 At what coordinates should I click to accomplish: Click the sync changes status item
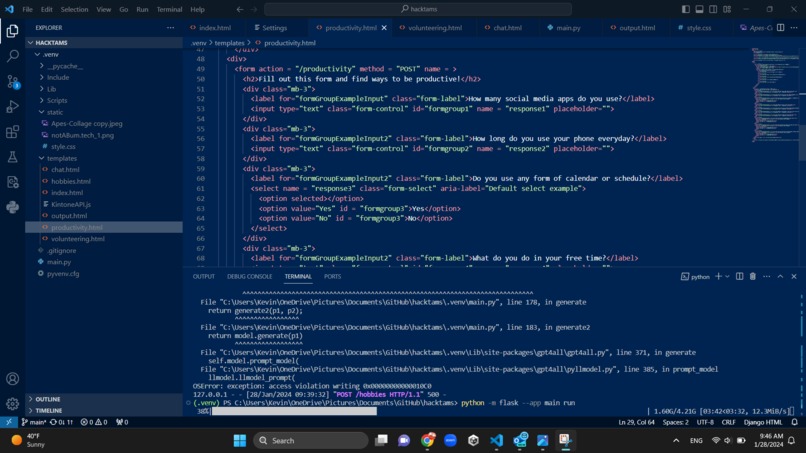point(61,422)
